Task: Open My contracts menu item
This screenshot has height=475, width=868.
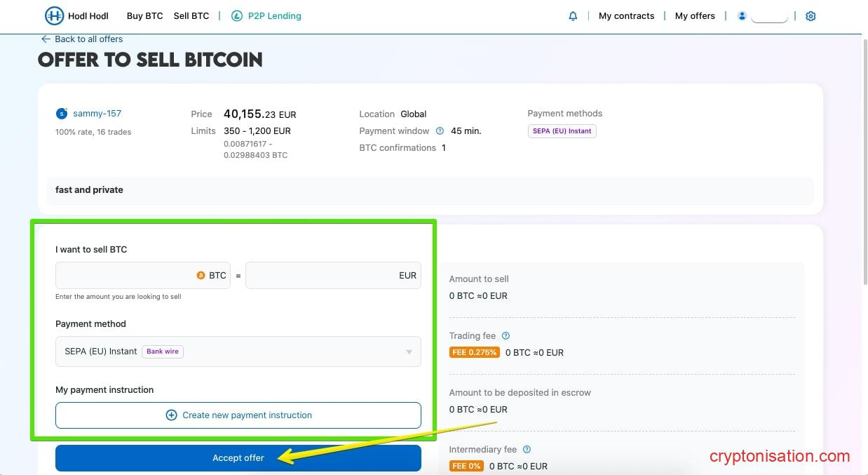Action: [626, 15]
